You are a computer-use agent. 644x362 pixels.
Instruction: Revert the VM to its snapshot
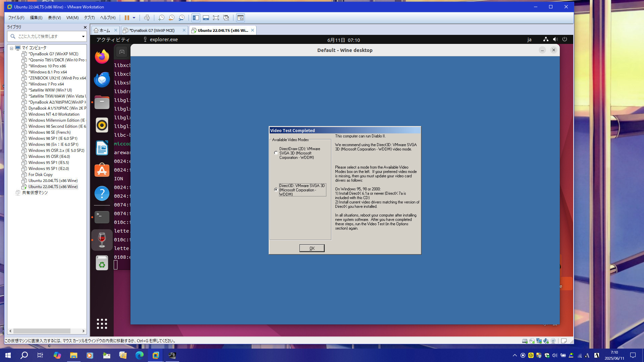pos(171,18)
